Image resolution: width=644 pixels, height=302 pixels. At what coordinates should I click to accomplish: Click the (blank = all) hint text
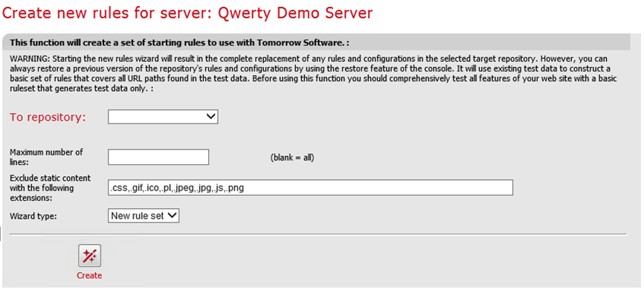(292, 158)
